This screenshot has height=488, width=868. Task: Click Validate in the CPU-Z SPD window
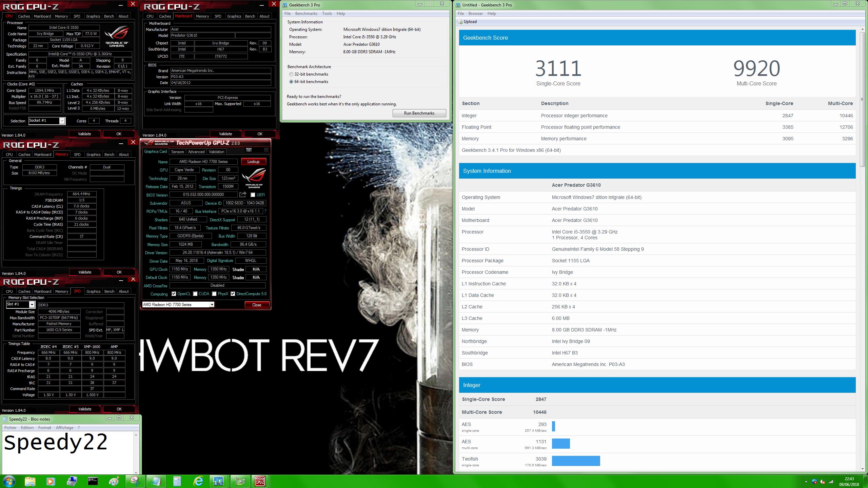tap(85, 409)
